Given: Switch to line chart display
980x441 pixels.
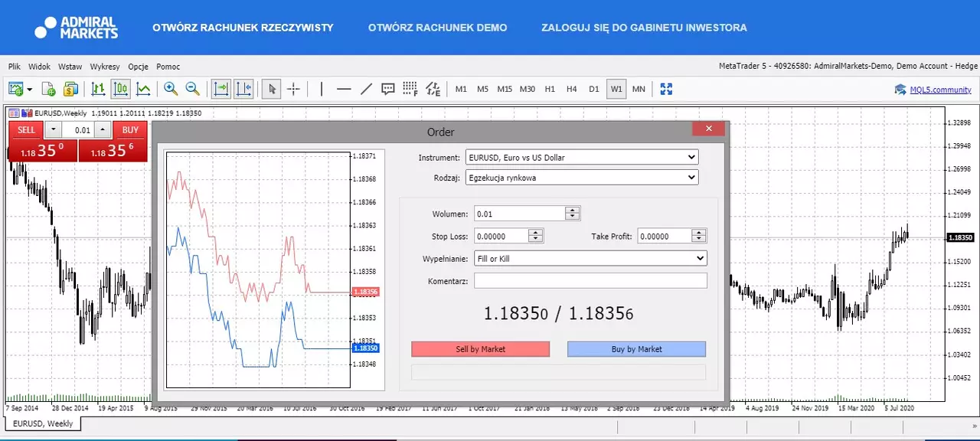Looking at the screenshot, I should [143, 89].
